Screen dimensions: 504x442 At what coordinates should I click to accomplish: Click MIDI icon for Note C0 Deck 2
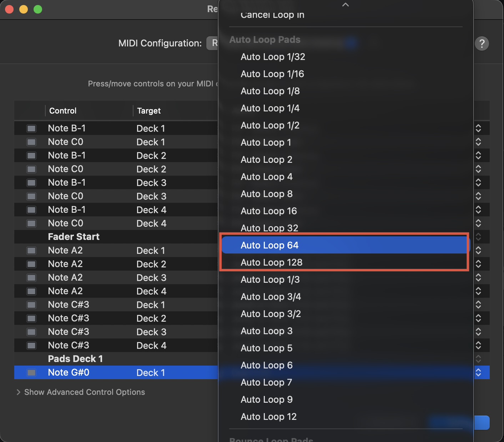coord(31,169)
